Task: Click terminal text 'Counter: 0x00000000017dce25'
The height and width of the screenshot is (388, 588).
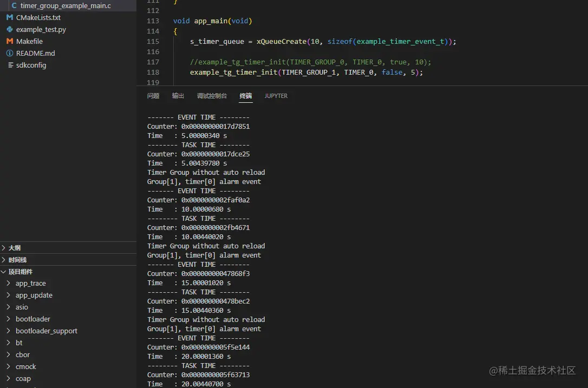Action: click(x=198, y=154)
